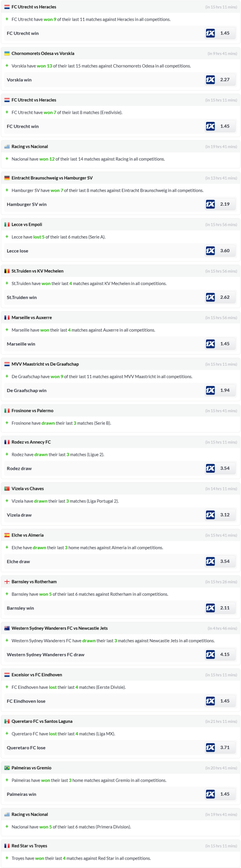
Task: Expand the St.Truiden won last 4 matches stat
Action: coord(7,283)
